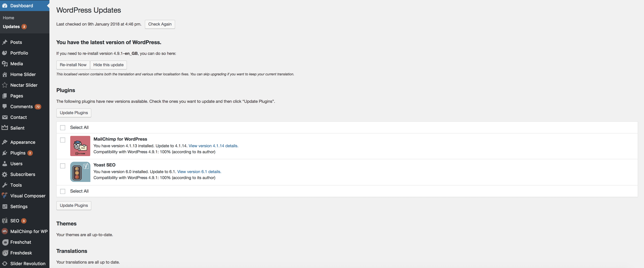Click the Yoast SEO sidebar icon
This screenshot has width=644, height=268.
(x=5, y=221)
